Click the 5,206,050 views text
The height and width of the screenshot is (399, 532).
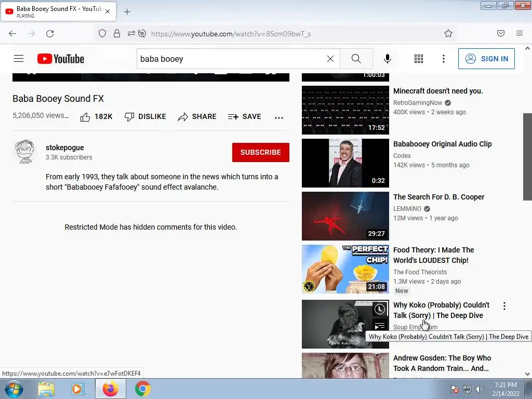41,115
